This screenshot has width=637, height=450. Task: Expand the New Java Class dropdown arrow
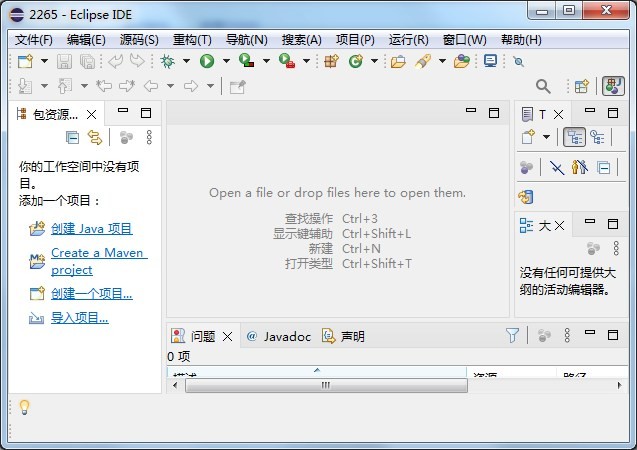374,61
